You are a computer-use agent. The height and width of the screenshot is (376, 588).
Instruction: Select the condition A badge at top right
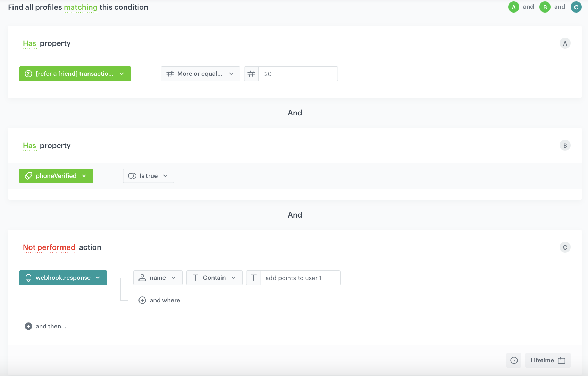[x=514, y=7]
